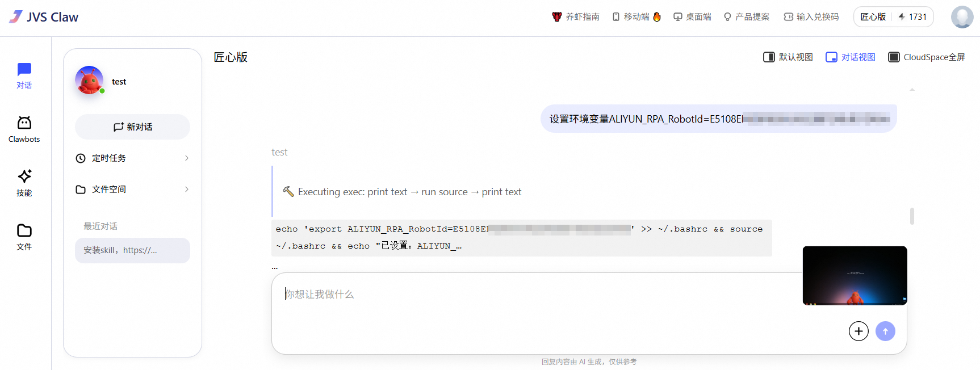Select the 对话 sidebar chat icon
Image resolution: width=980 pixels, height=370 pixels.
[x=24, y=76]
